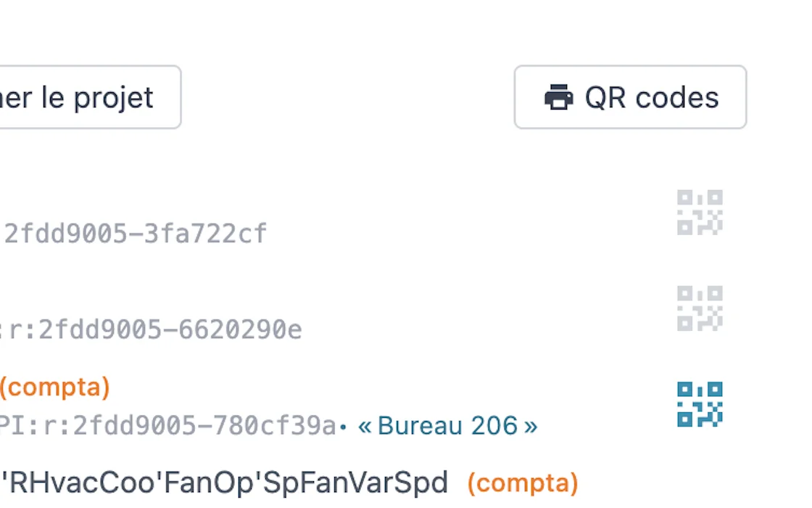Click the separator dot after PI:r:2fdd9005-780cf39a
This screenshot has height=508, width=812.
pyautogui.click(x=344, y=428)
